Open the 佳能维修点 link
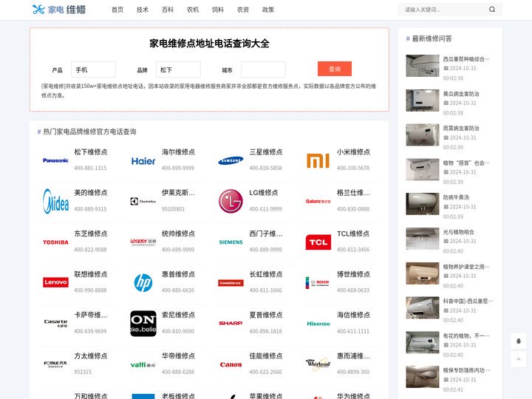This screenshot has width=532, height=399. point(266,355)
